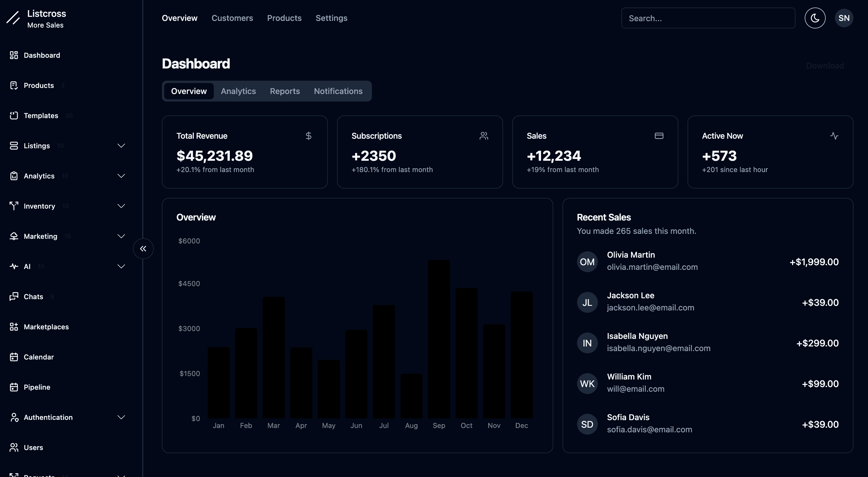Click the dollar icon on Total Revenue card

[308, 136]
